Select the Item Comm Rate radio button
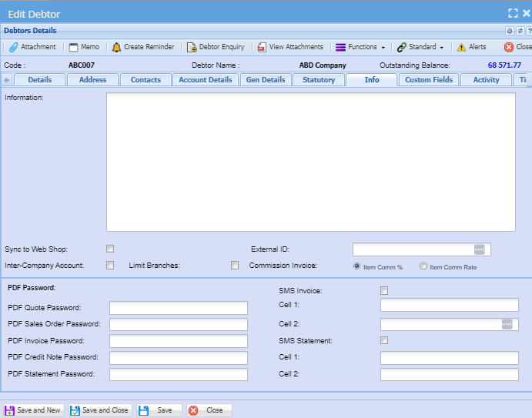This screenshot has width=532, height=418. tap(423, 266)
